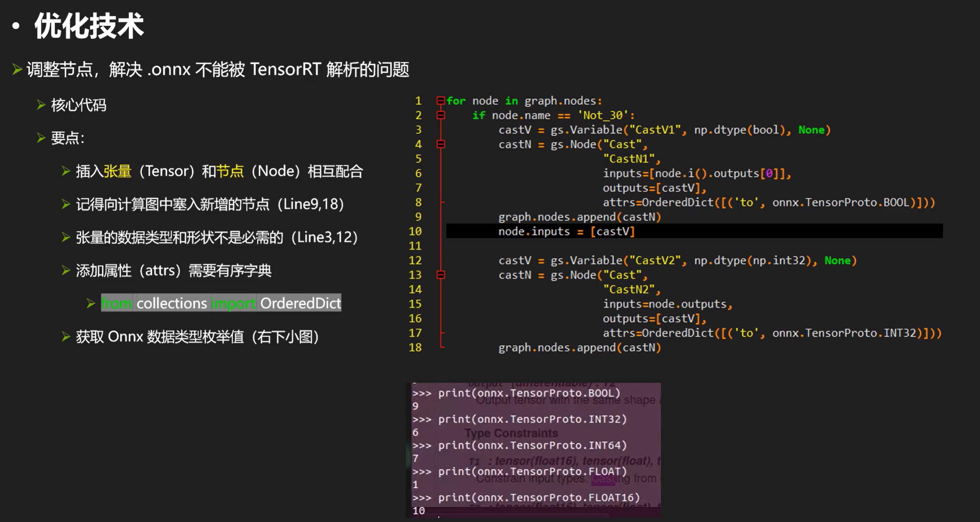Click arrow bullet before 添加属性 (attrs) line
Viewport: 980px width, 522px height.
tap(66, 270)
